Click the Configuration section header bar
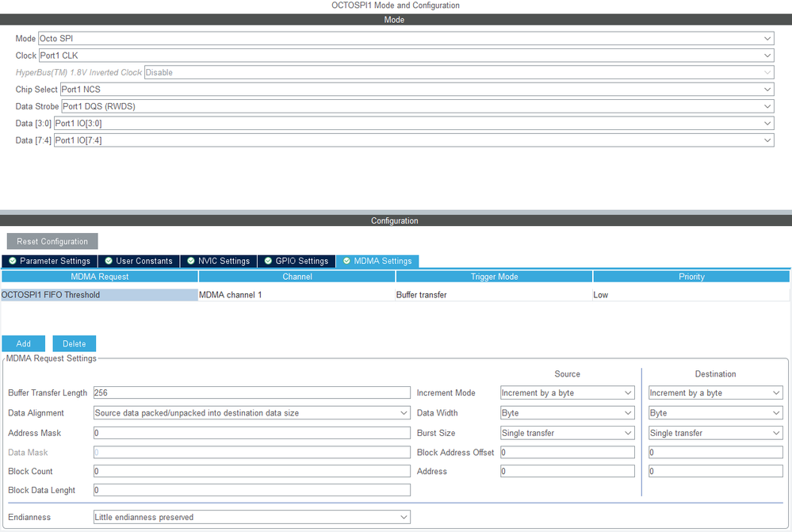The image size is (792, 532). 396,220
